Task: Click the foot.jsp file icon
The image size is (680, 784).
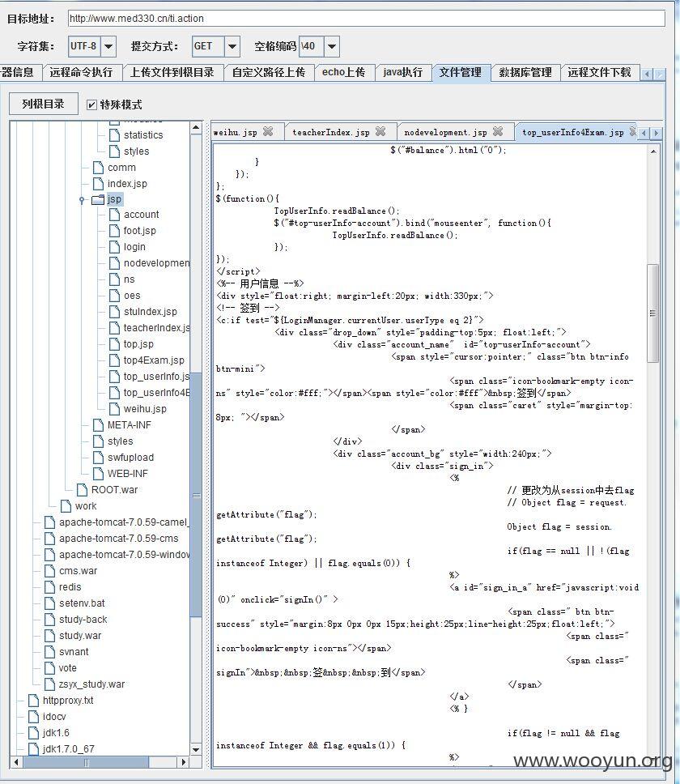Action: pos(114,231)
